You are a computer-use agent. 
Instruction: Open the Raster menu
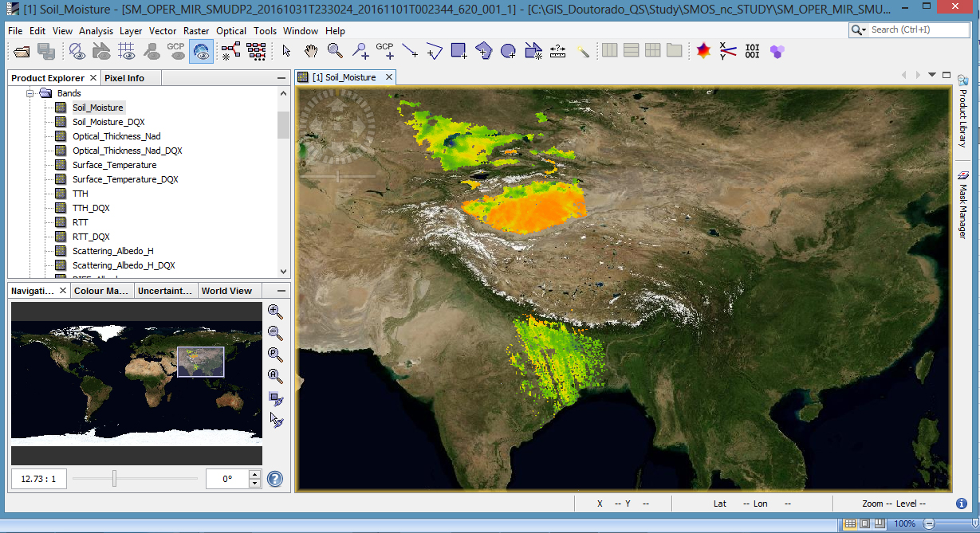(x=196, y=31)
